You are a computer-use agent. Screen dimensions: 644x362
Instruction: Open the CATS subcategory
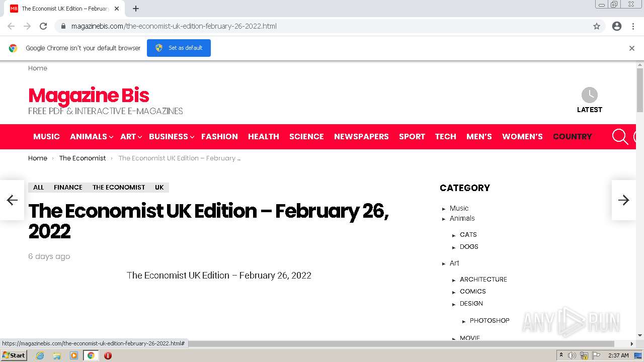click(468, 235)
